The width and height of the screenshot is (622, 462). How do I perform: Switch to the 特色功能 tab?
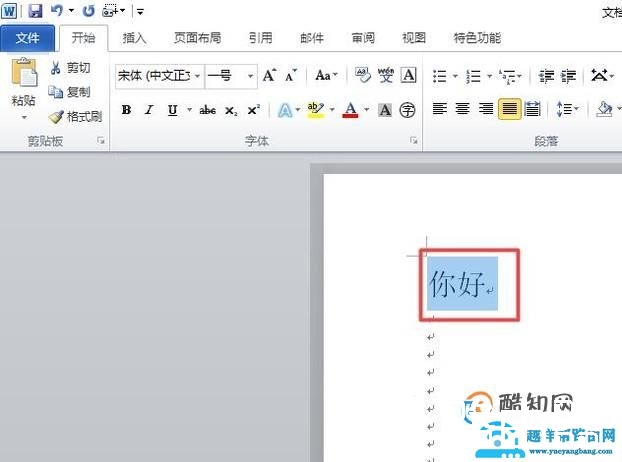tap(477, 38)
